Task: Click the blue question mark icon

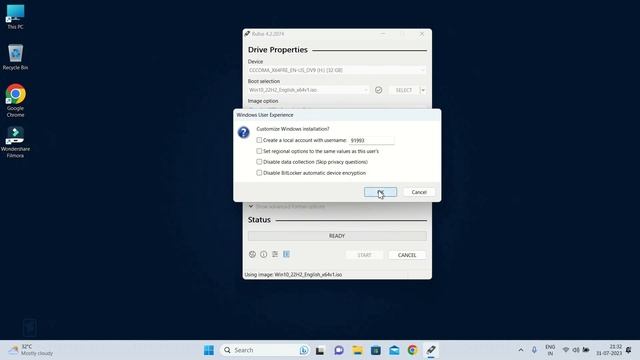Action: (x=244, y=132)
